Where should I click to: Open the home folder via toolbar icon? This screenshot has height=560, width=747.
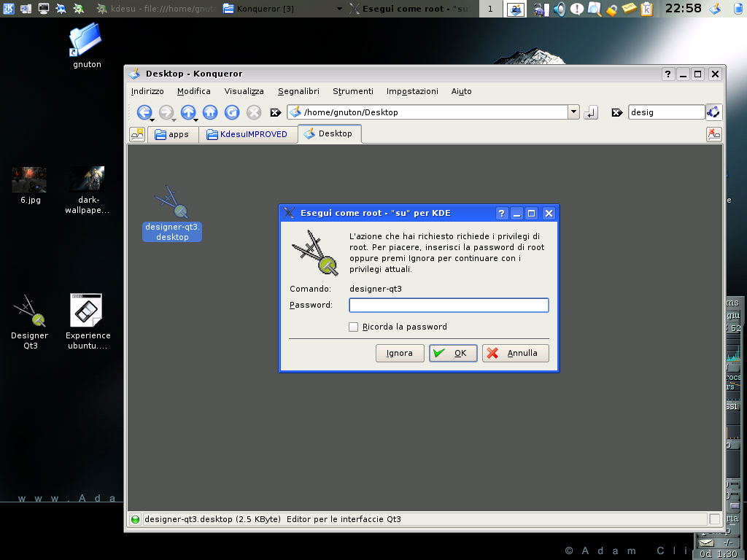click(x=210, y=112)
